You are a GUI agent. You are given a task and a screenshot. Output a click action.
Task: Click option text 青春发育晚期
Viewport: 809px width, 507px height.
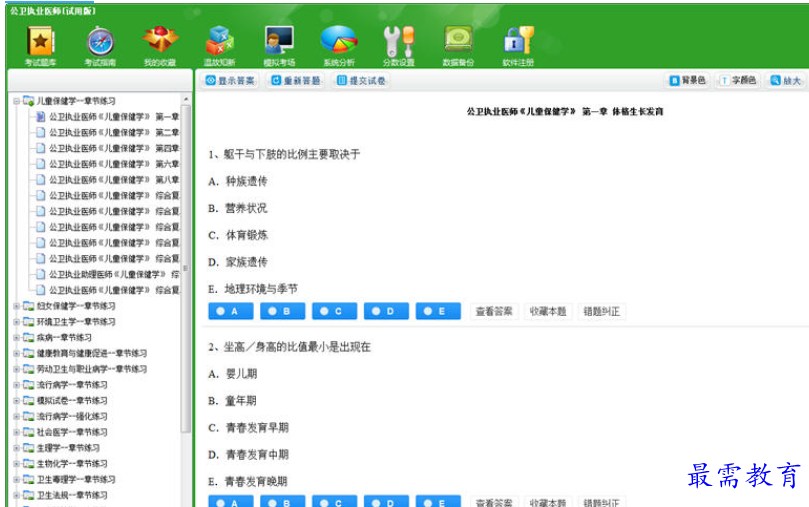[x=256, y=481]
